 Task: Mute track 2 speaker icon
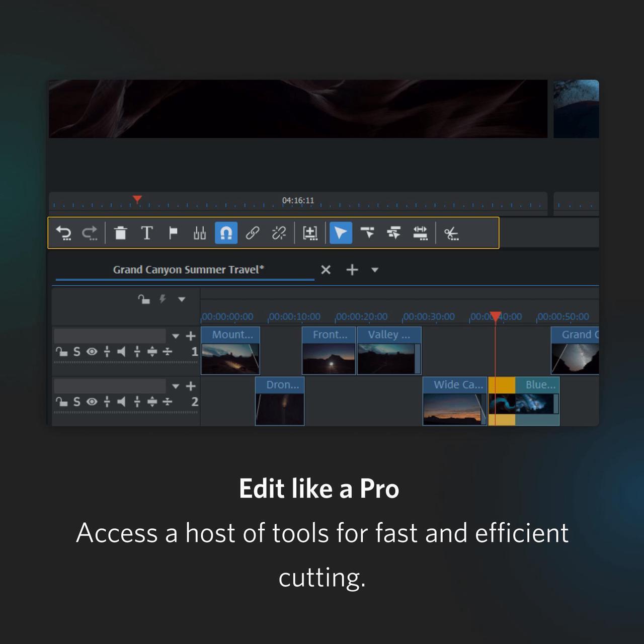point(121,401)
